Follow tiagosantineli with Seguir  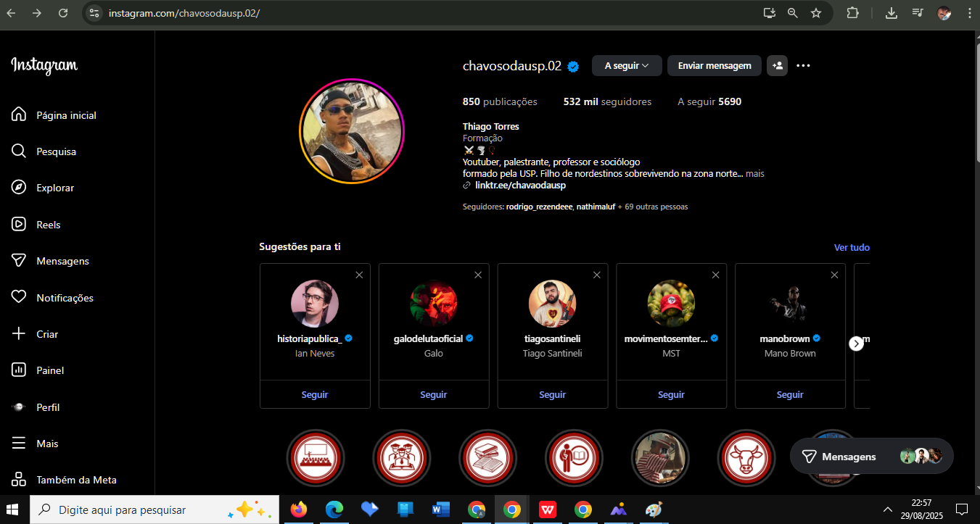[x=552, y=395]
